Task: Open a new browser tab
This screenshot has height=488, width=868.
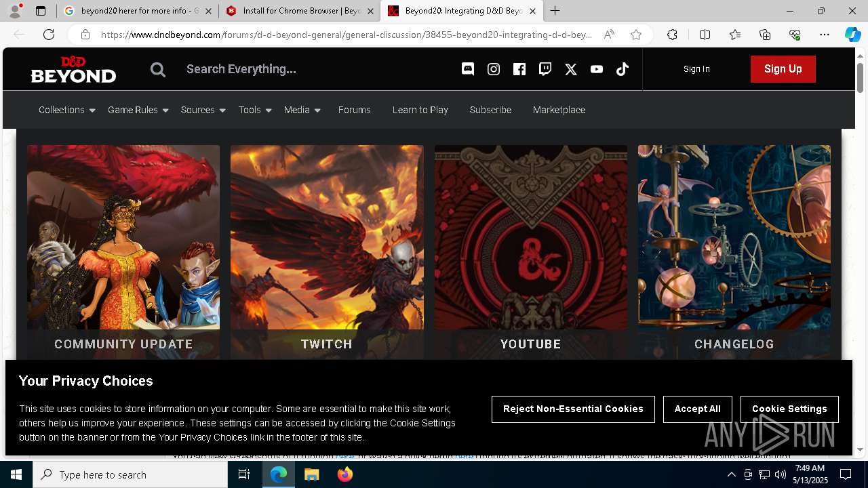Action: tap(555, 11)
